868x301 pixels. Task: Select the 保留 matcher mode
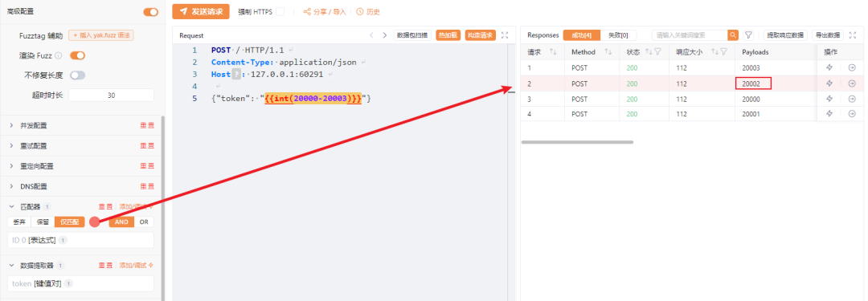(43, 222)
